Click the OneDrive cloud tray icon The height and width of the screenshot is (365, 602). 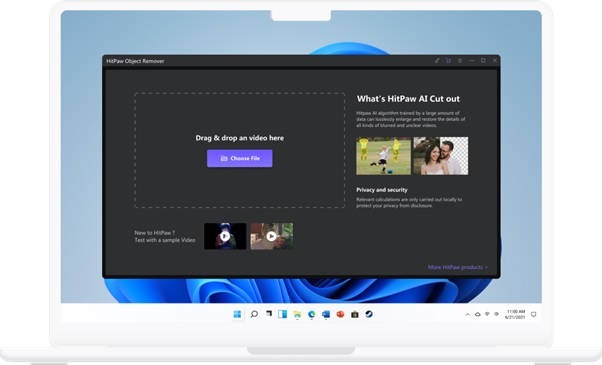pyautogui.click(x=478, y=314)
